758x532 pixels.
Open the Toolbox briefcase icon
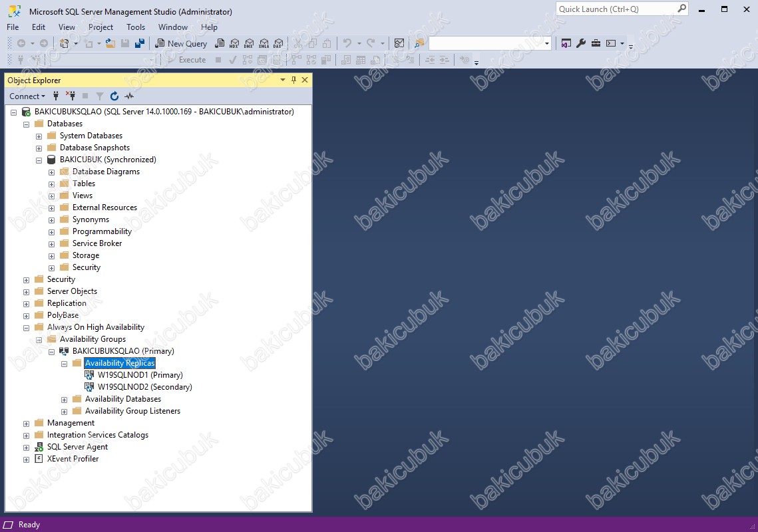pyautogui.click(x=596, y=43)
